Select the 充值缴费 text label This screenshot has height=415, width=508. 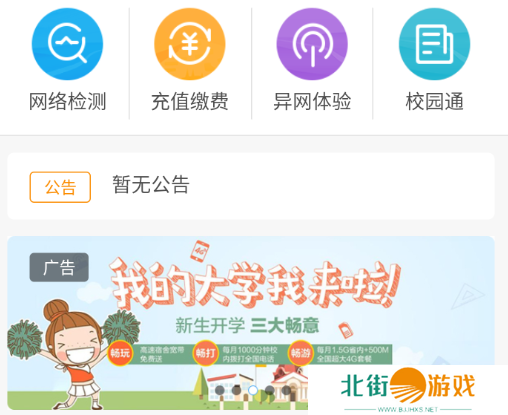(x=190, y=101)
